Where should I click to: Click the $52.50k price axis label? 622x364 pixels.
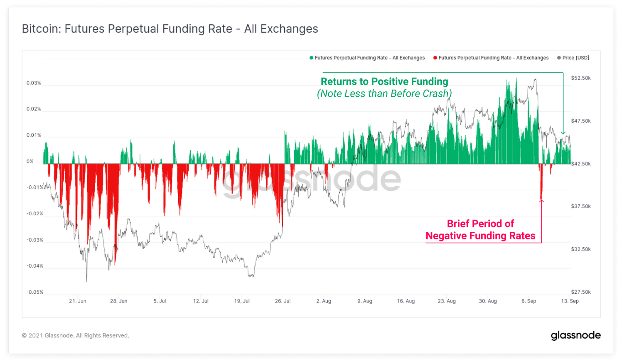tap(581, 78)
